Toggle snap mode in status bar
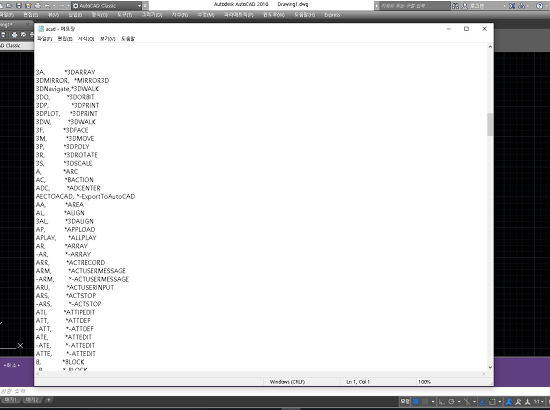The height and width of the screenshot is (410, 550). tap(425, 402)
